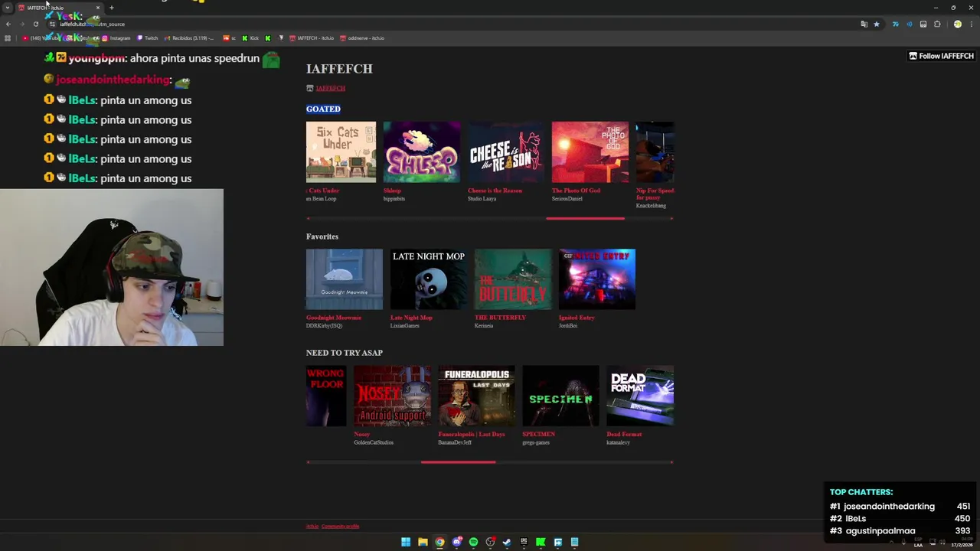Viewport: 980px width, 551px height.
Task: Click the JordiBoi author name
Action: (568, 326)
